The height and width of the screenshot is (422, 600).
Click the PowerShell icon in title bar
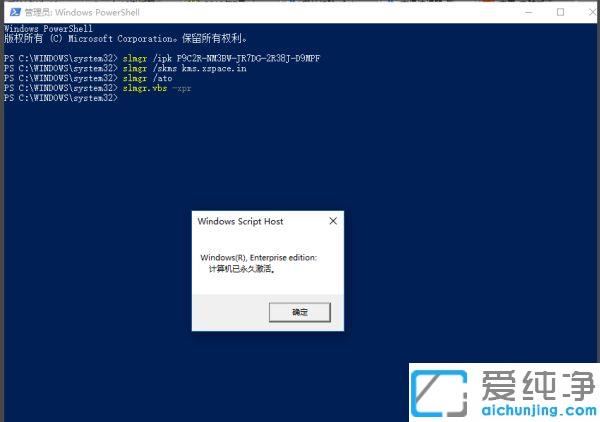(15, 12)
